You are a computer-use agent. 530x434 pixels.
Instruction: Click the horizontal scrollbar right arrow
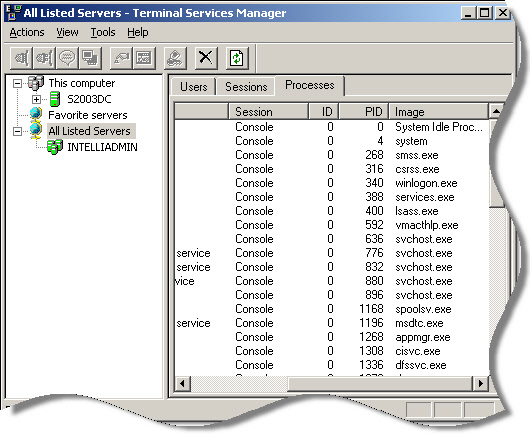[x=481, y=383]
